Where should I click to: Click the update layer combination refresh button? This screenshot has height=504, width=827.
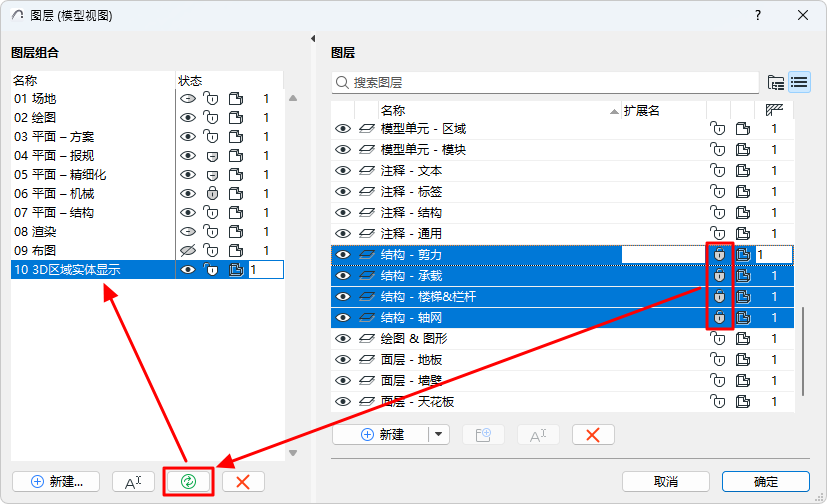pos(188,481)
